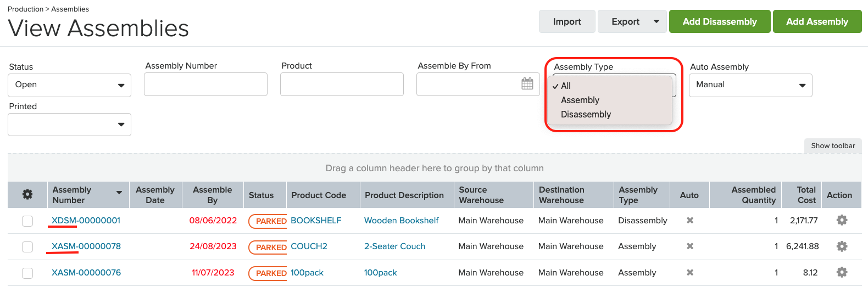Open action gear for XASM-00000078 row
This screenshot has width=868, height=287.
pos(841,246)
